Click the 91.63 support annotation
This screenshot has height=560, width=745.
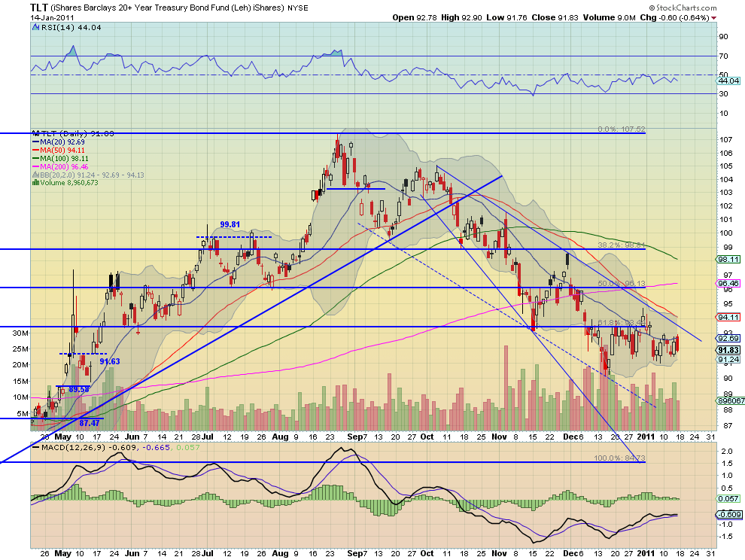110,361
